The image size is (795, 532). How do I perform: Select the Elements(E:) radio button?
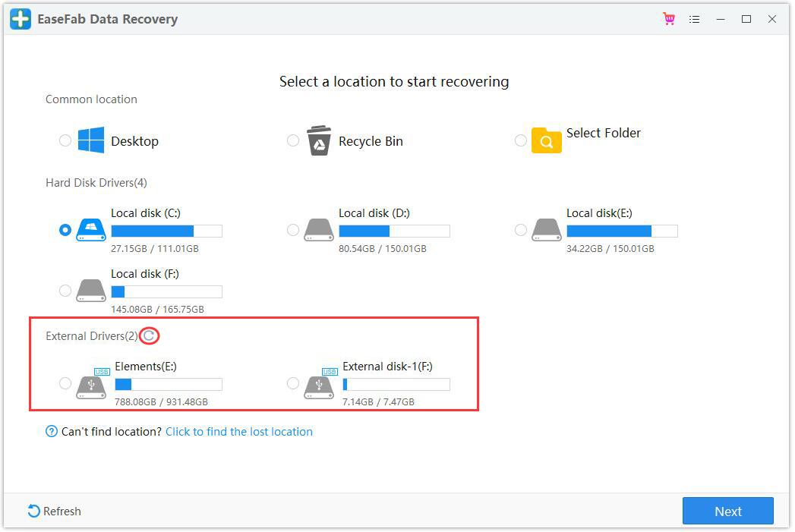click(65, 383)
